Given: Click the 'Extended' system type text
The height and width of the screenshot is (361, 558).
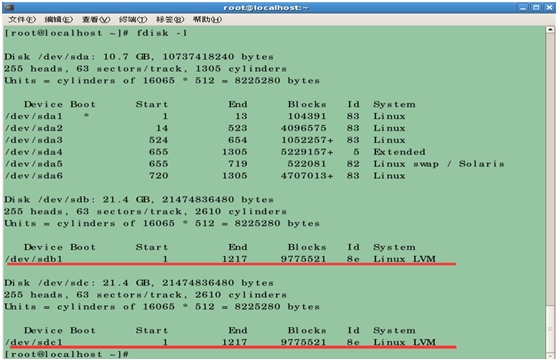Looking at the screenshot, I should pyautogui.click(x=399, y=152).
